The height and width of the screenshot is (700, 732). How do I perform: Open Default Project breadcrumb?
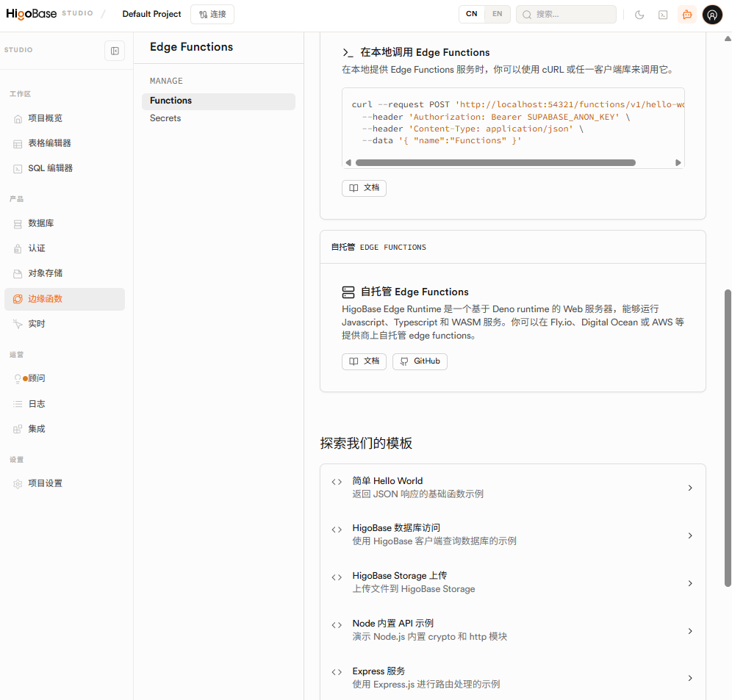pyautogui.click(x=151, y=14)
